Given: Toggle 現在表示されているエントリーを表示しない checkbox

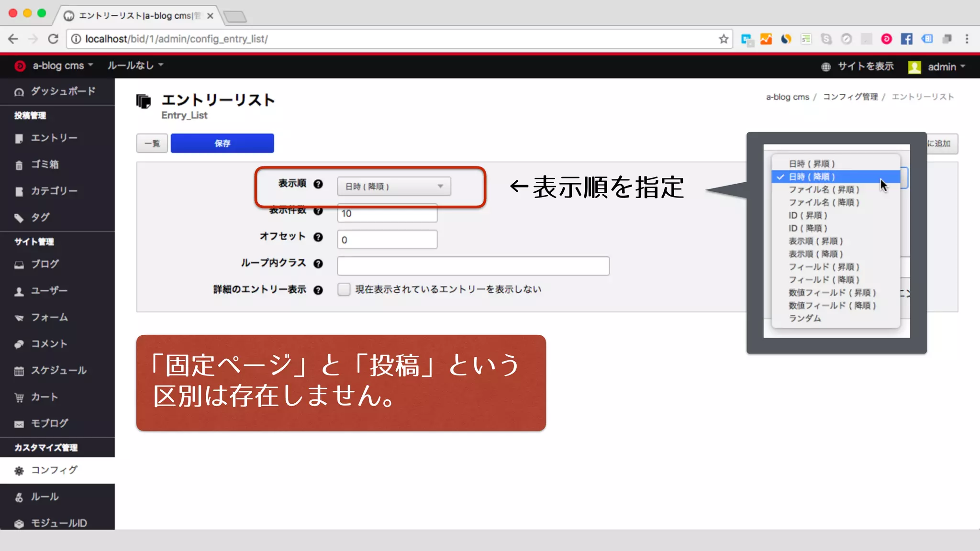Looking at the screenshot, I should 344,289.
